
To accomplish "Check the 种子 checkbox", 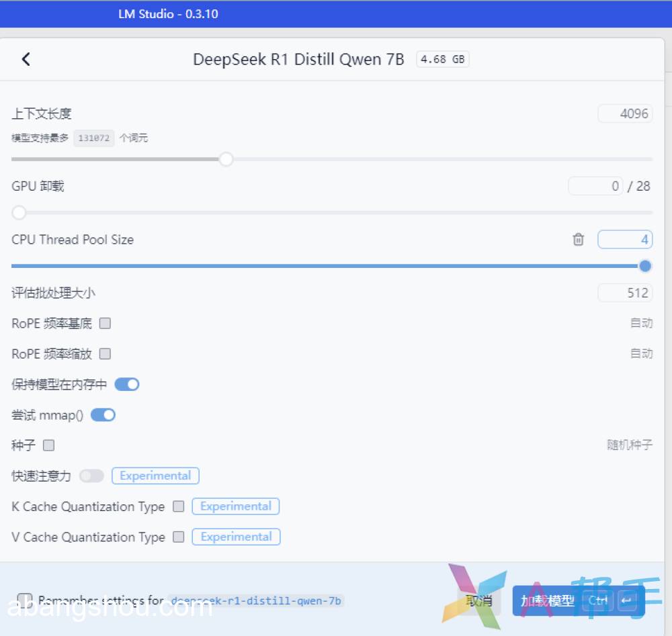I will 48,445.
